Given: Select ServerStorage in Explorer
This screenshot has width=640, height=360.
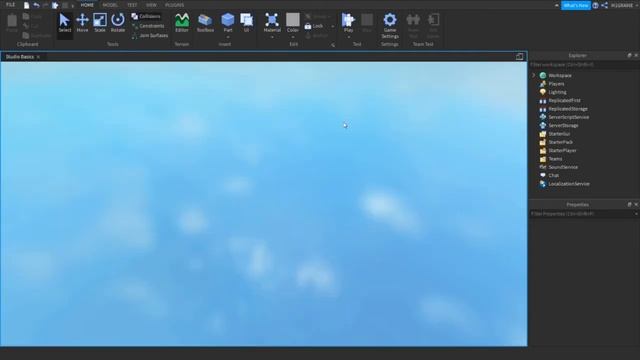Looking at the screenshot, I should [x=563, y=126].
